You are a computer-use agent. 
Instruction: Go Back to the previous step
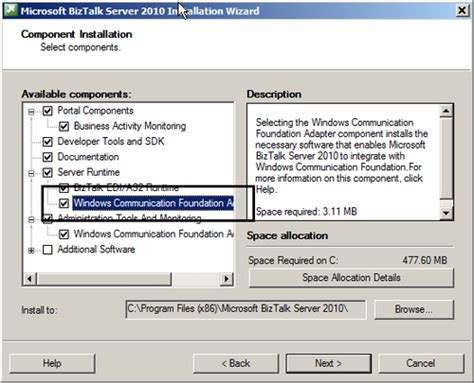point(236,363)
